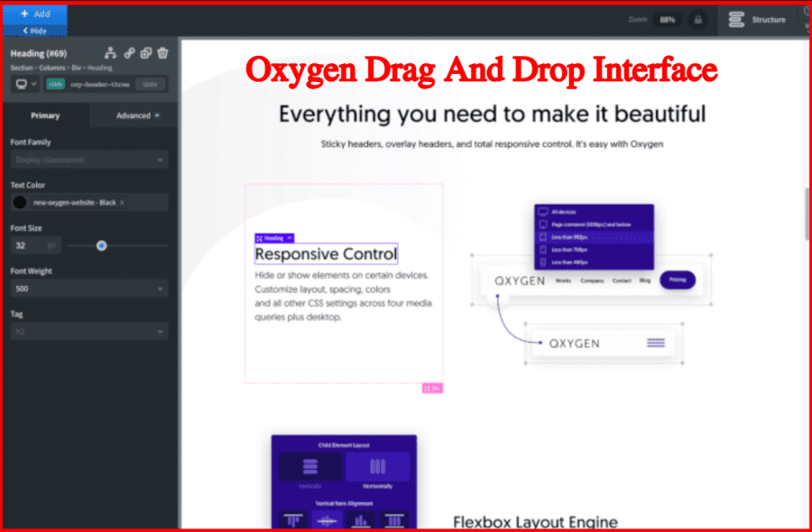Click the 'Hide or show elements' paragraph
812x532 pixels.
pos(343,296)
